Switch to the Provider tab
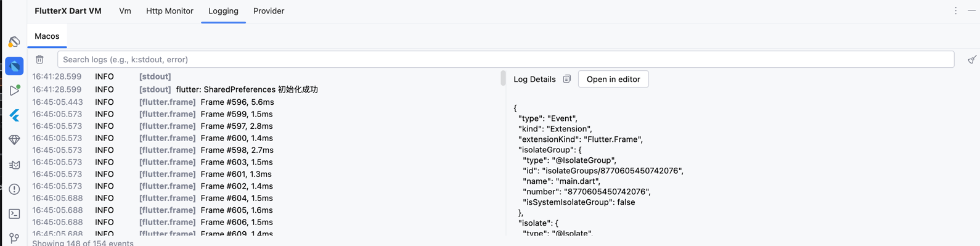 (269, 11)
